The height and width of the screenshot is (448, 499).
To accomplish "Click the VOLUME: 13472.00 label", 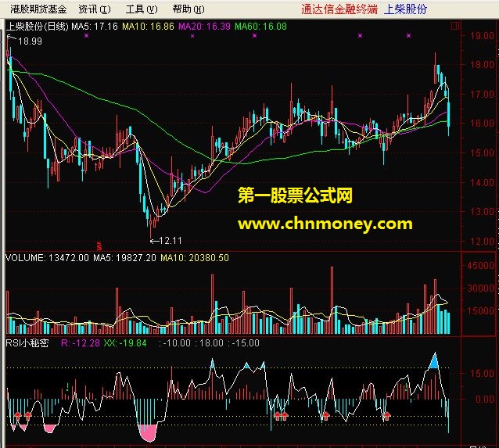I will [48, 257].
